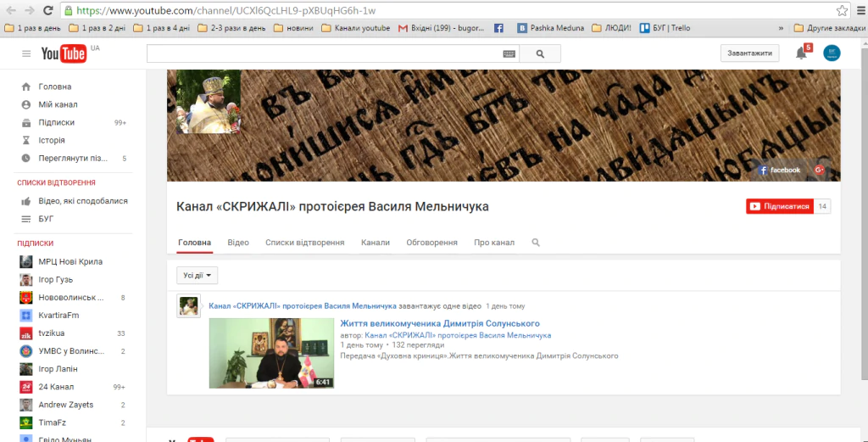Click the 'Завантажити' upload button

click(750, 53)
